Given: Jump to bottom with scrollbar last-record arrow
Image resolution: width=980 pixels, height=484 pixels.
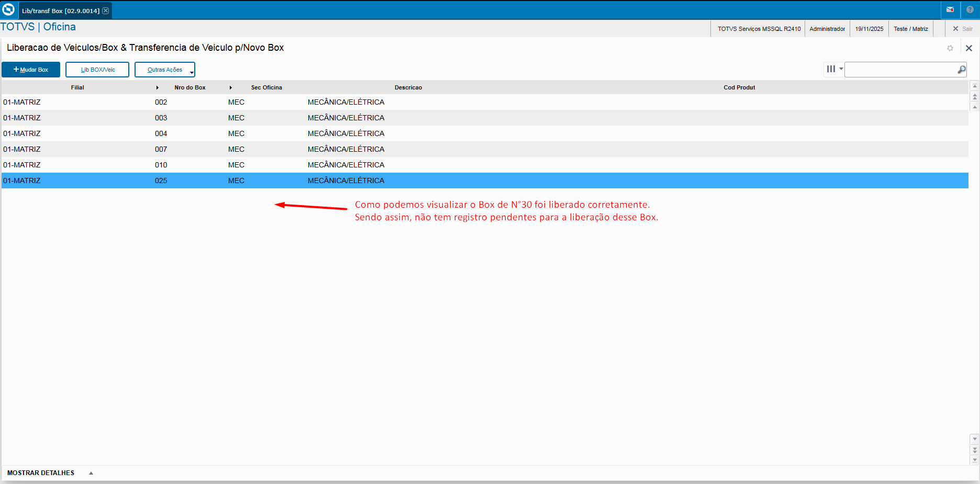Looking at the screenshot, I should [974, 460].
